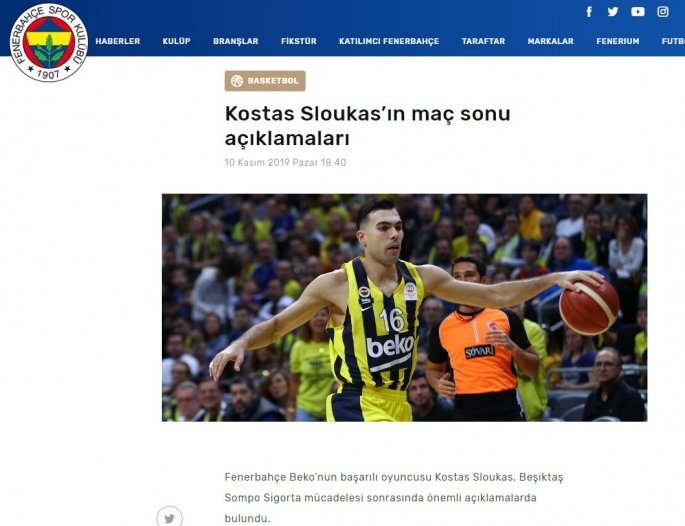Viewport: 685px width, 526px height.
Task: Click the article date 10 Kasım 2019
Action: click(257, 163)
